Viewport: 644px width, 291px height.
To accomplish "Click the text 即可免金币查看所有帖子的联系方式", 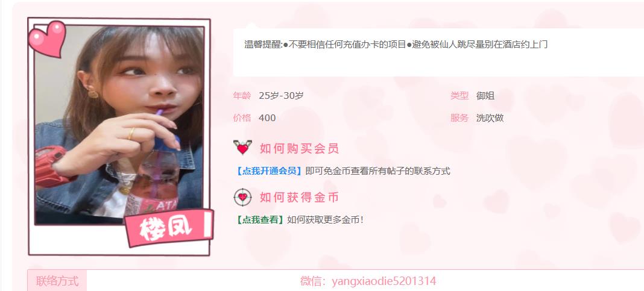I will (378, 171).
